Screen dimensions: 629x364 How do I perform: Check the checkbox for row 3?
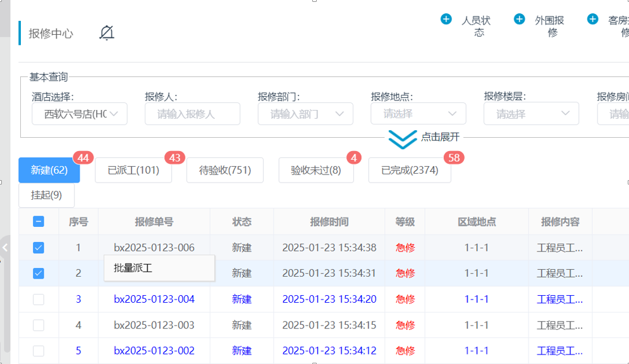39,300
